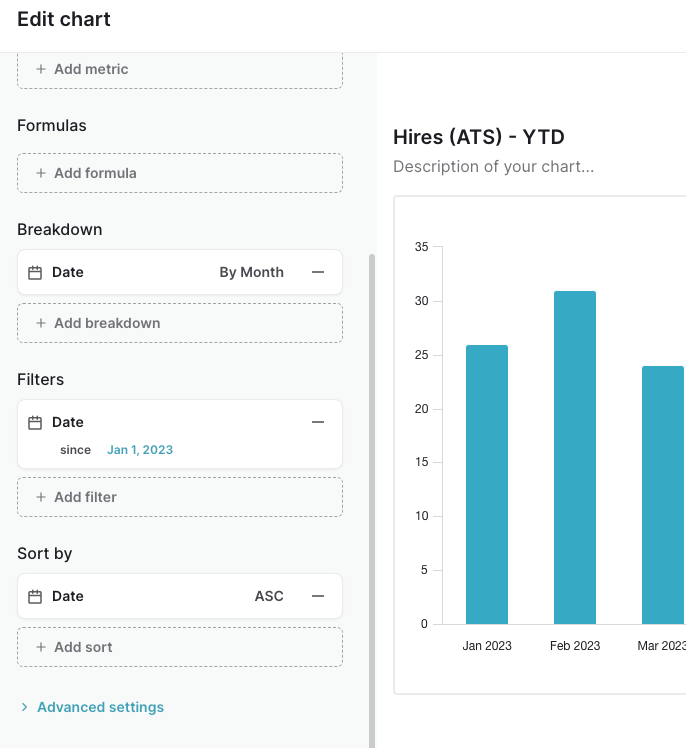Click the plus icon beside Add formula
This screenshot has width=686, height=748.
[x=41, y=173]
